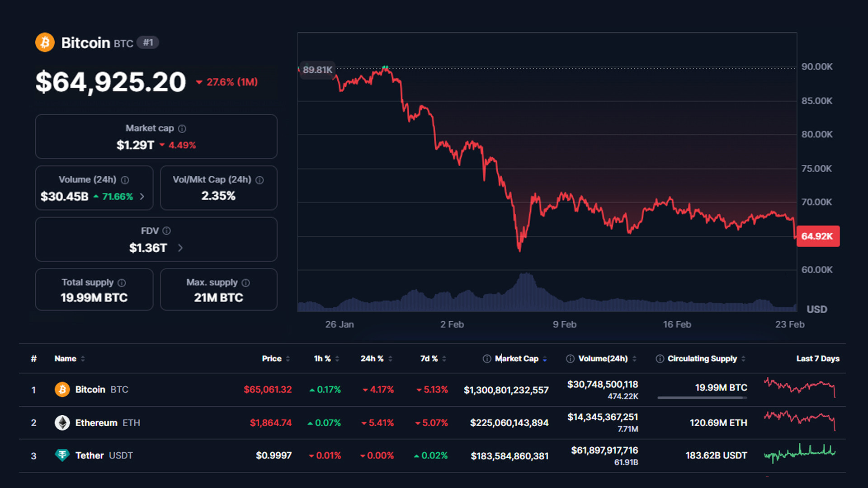868x488 pixels.
Task: Click the Total supply info icon
Action: coord(122,283)
